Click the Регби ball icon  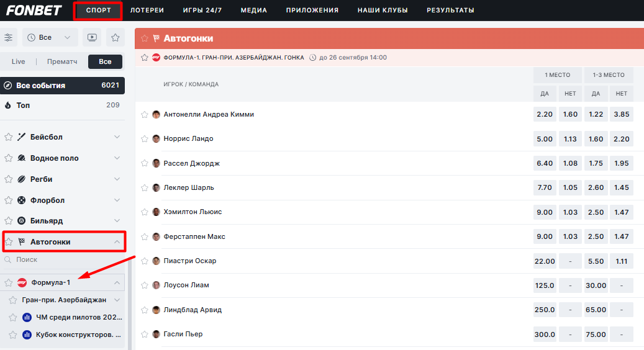tap(22, 179)
